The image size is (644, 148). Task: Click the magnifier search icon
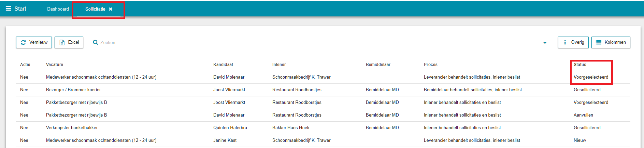click(x=96, y=42)
